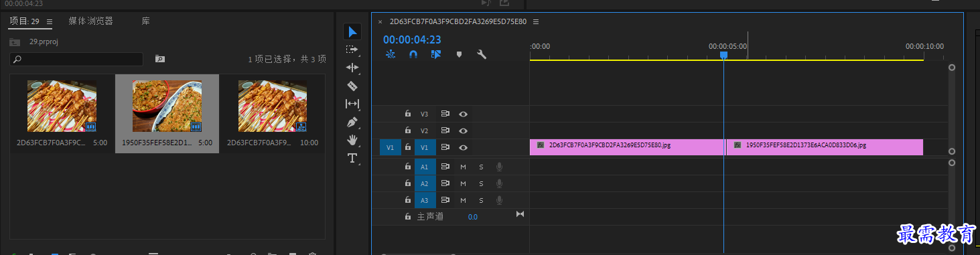Screen dimensions: 980x255
Task: Hide the V1 track output eye
Action: [463, 147]
